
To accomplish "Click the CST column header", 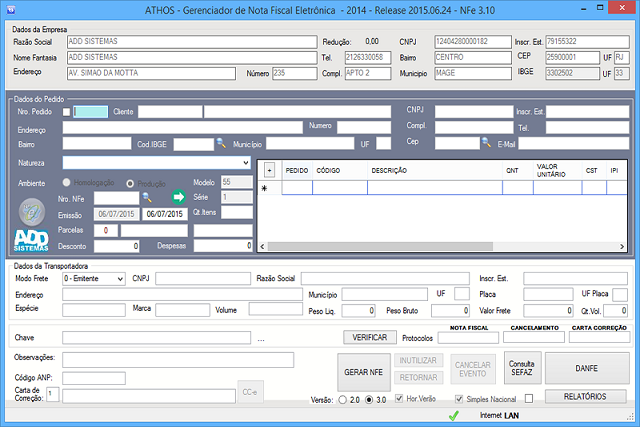I will [594, 170].
